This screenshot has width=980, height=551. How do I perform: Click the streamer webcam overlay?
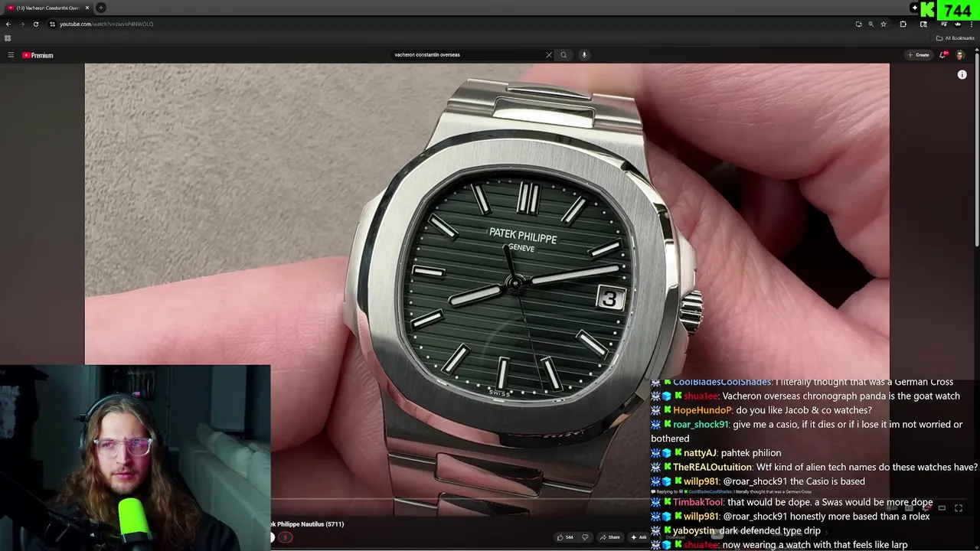click(x=136, y=458)
